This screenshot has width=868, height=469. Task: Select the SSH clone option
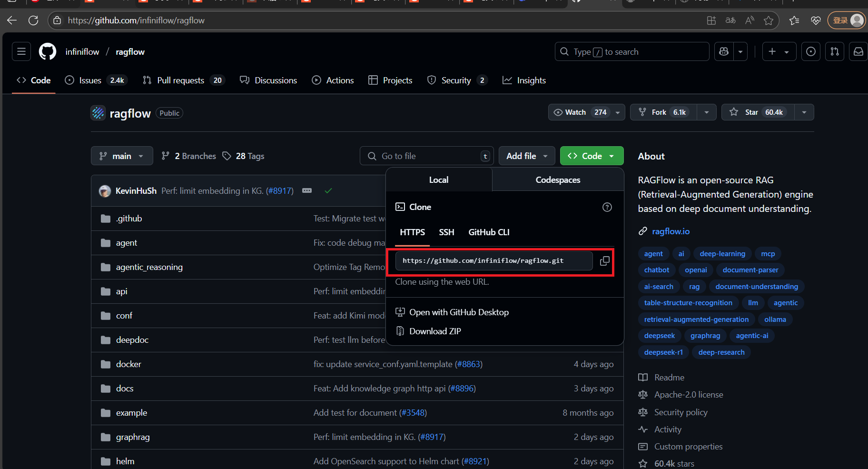point(446,232)
